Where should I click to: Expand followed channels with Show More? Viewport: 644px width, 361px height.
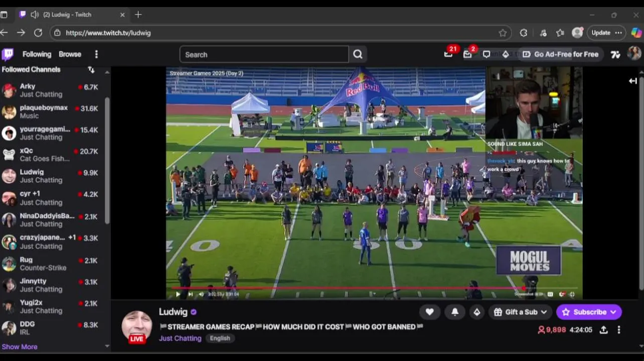click(20, 346)
